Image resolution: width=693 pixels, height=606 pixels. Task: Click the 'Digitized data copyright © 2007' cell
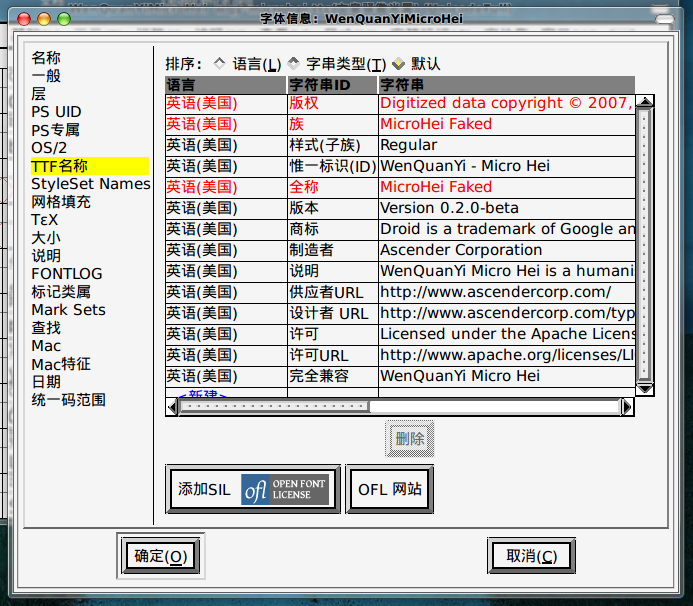click(x=507, y=103)
